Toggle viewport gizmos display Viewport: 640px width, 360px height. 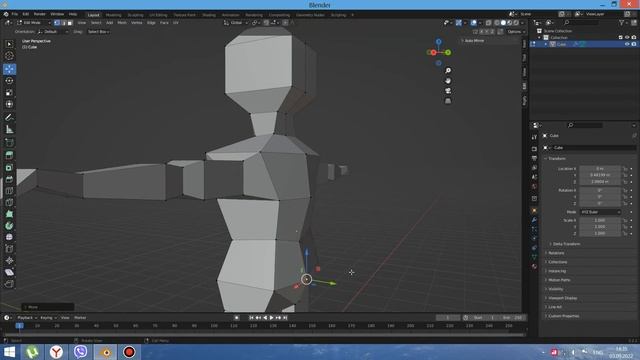pyautogui.click(x=459, y=23)
